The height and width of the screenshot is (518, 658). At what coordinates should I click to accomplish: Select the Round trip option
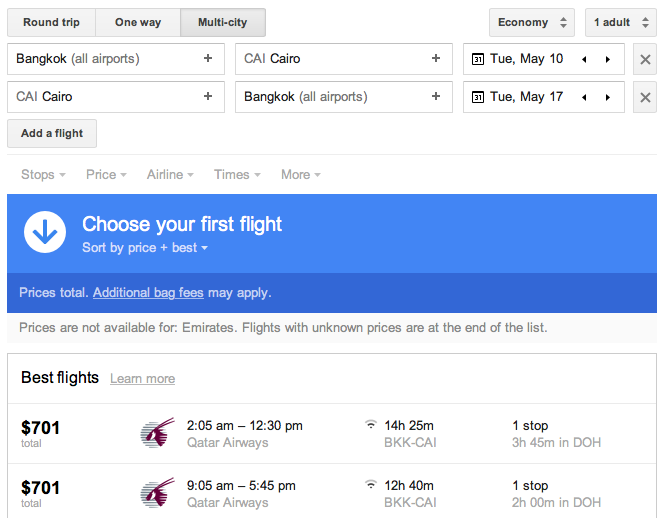point(51,22)
